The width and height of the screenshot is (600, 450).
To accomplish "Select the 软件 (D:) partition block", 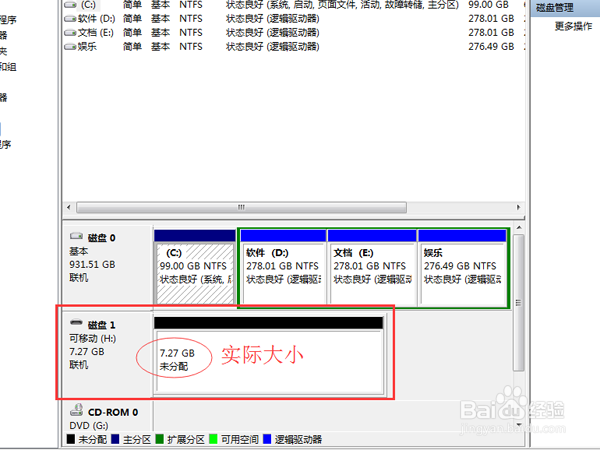I will tap(284, 267).
